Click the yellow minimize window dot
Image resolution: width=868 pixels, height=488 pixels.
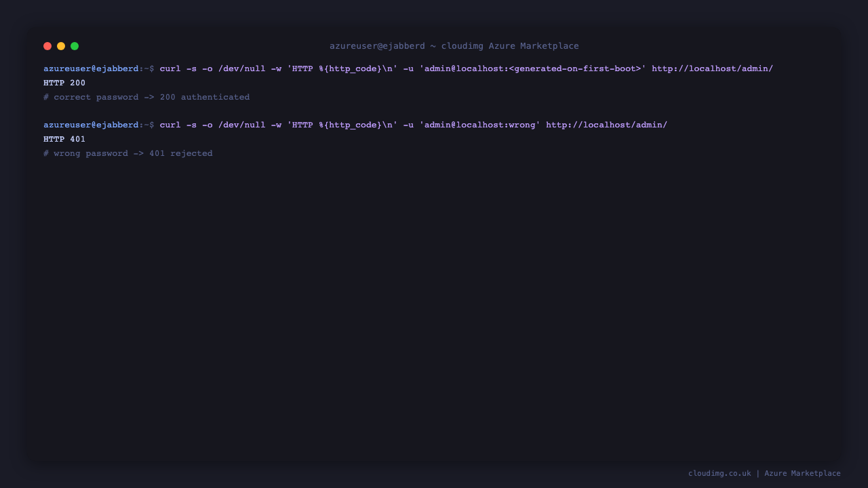(x=61, y=46)
